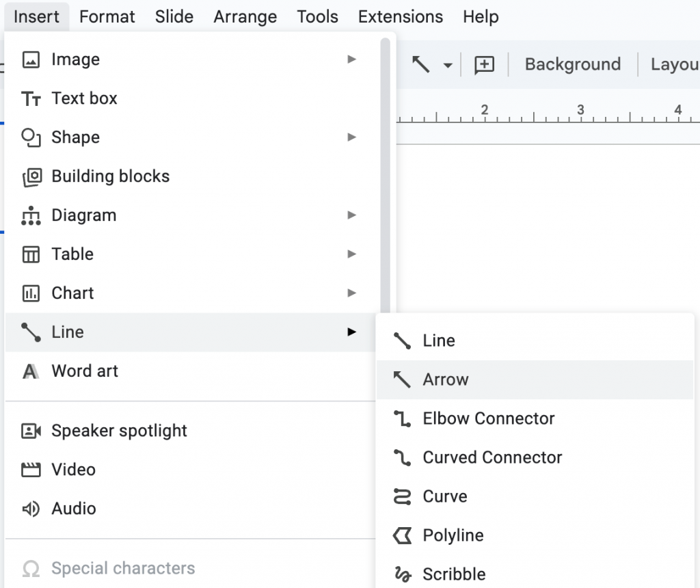The height and width of the screenshot is (588, 700).
Task: Click the blank slide canvas area
Action: click(548, 228)
